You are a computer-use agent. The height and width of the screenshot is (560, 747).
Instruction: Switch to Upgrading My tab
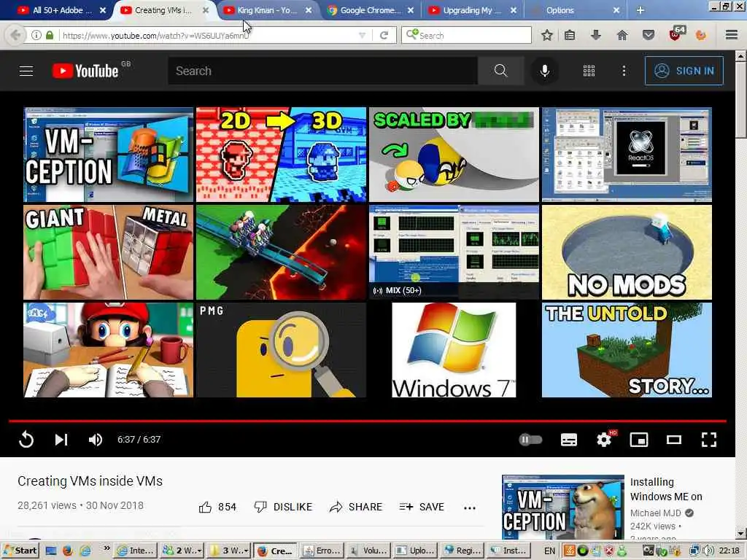coord(473,10)
